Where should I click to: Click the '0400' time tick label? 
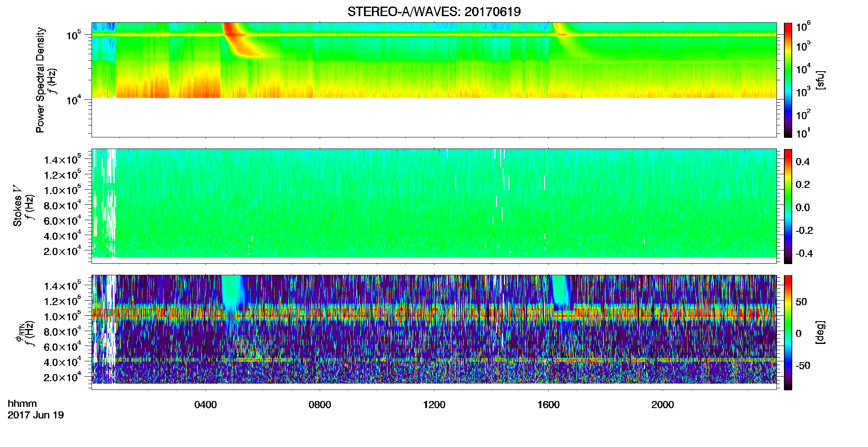coord(205,404)
